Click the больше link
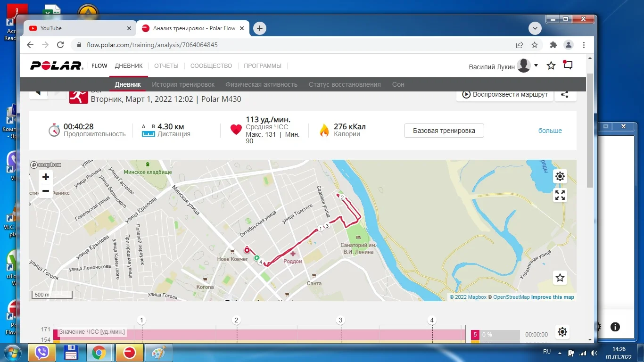The height and width of the screenshot is (362, 644). [550, 131]
